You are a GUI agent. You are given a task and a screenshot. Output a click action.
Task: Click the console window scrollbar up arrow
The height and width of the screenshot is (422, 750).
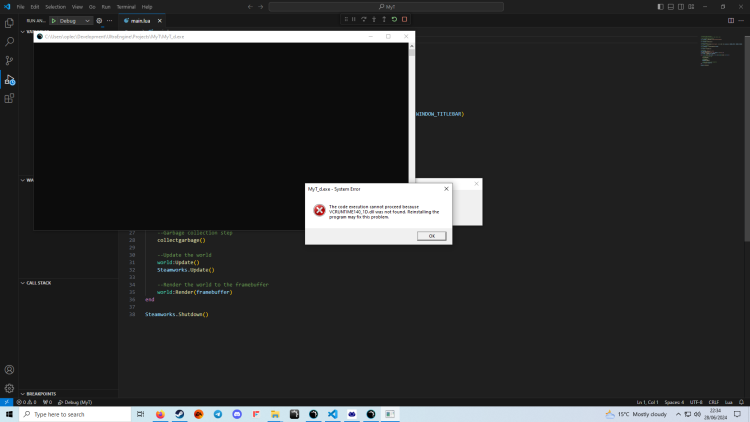tap(411, 46)
